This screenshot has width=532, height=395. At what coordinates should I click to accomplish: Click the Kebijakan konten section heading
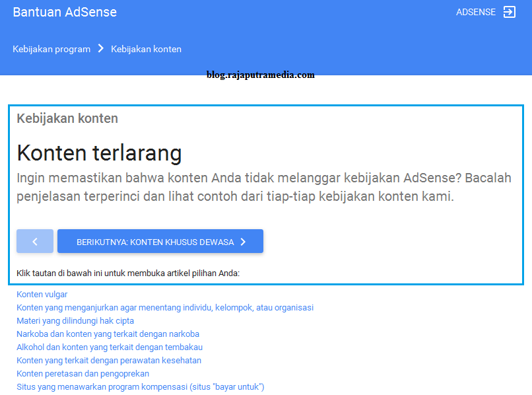pos(67,118)
